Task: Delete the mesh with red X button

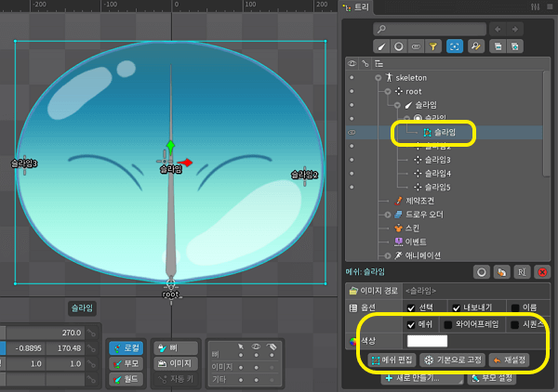Action: [542, 272]
